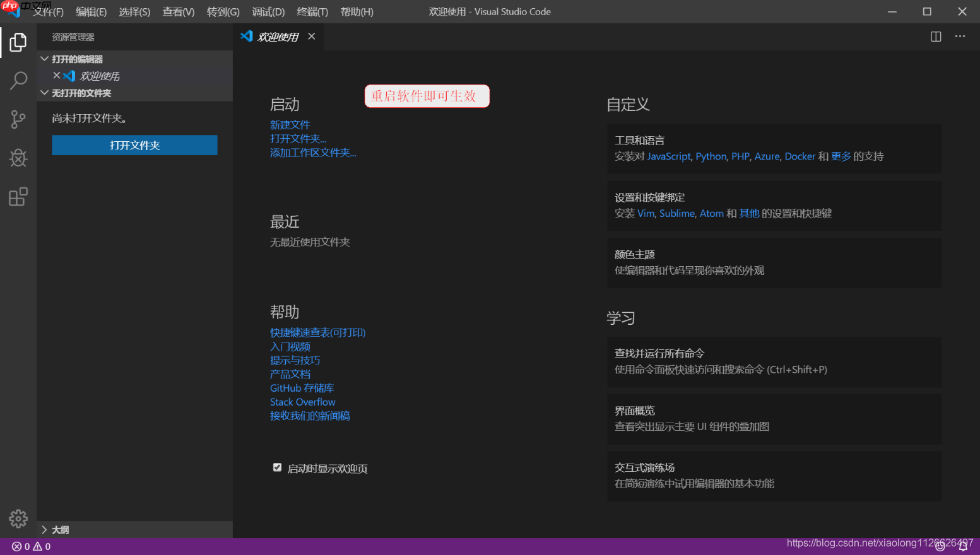Open the Explorer view icon
The height and width of the screenshot is (555, 980).
click(x=18, y=42)
